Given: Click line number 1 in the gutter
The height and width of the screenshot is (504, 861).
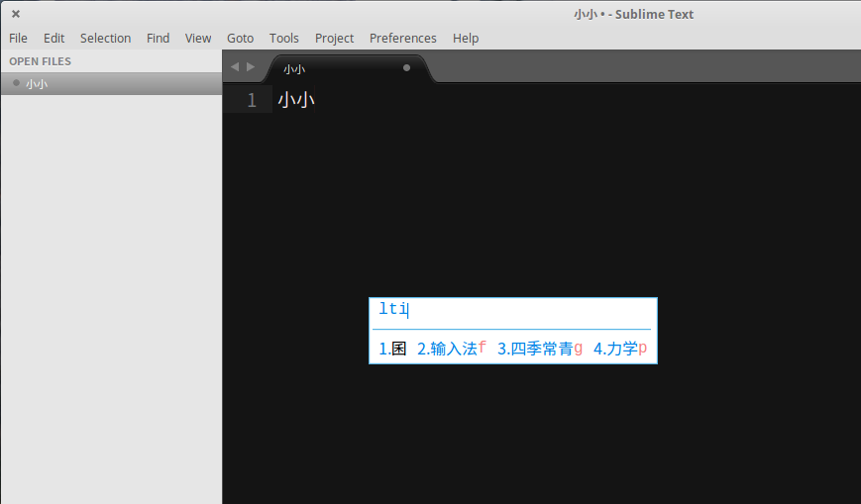Looking at the screenshot, I should [x=252, y=100].
